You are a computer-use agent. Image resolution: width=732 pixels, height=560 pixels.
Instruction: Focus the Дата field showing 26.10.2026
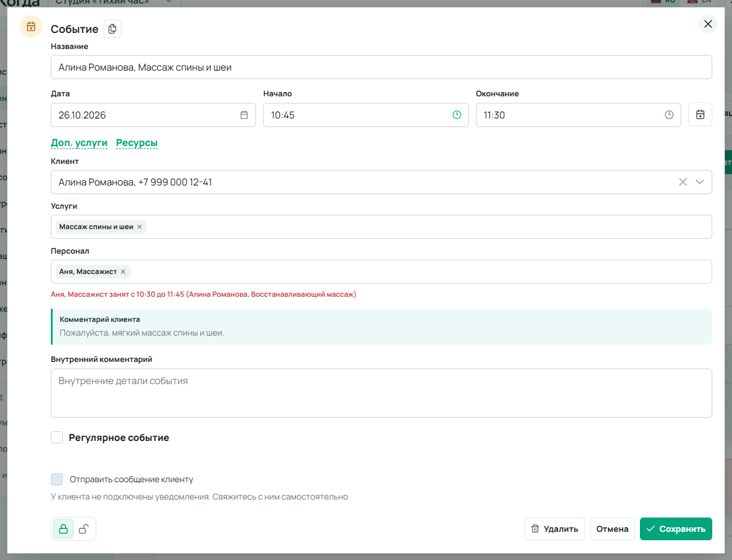click(x=153, y=115)
